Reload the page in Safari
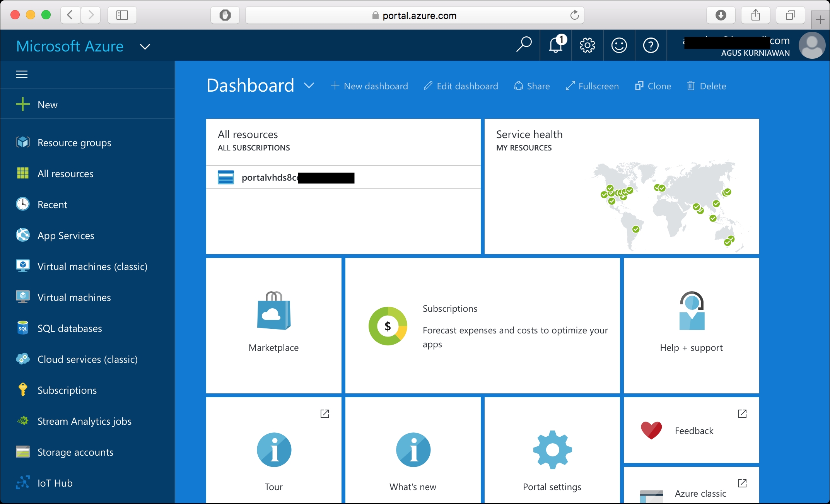This screenshot has height=504, width=830. tap(574, 15)
